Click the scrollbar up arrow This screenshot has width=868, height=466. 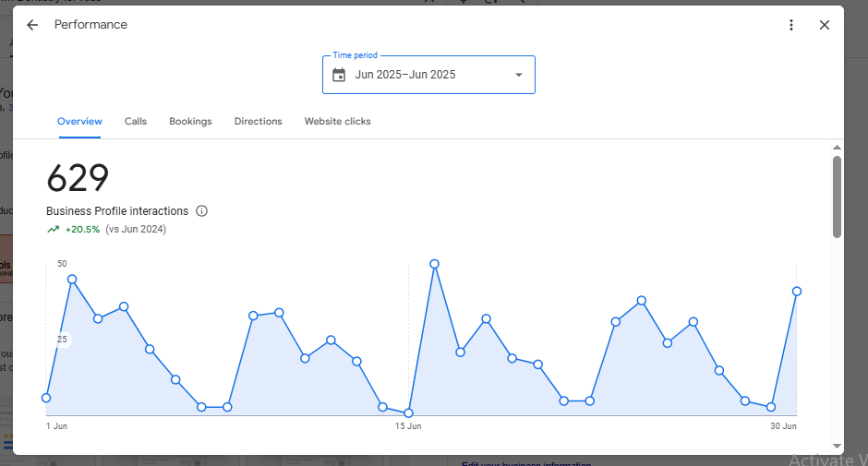(x=837, y=148)
